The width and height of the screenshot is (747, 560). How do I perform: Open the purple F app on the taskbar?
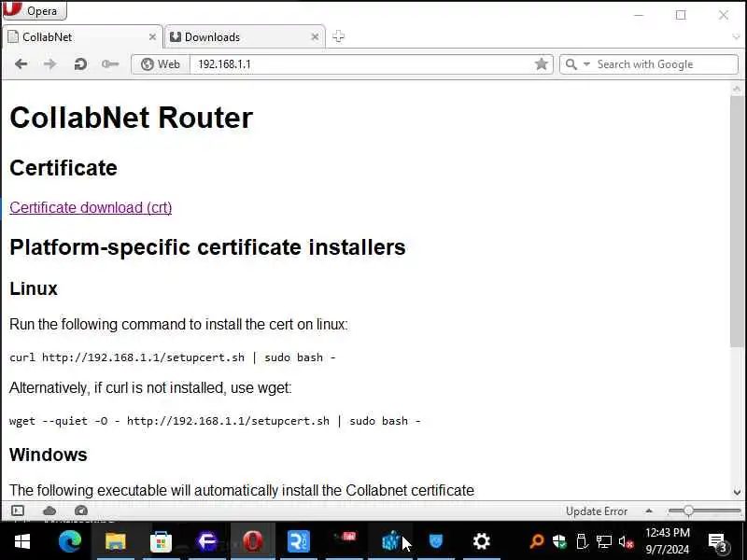click(x=206, y=541)
